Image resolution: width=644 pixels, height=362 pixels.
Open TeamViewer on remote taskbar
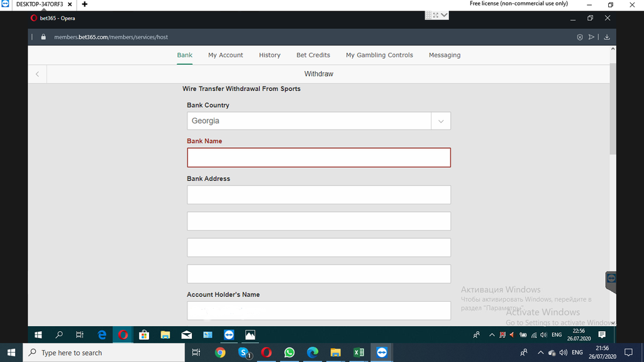click(229, 335)
